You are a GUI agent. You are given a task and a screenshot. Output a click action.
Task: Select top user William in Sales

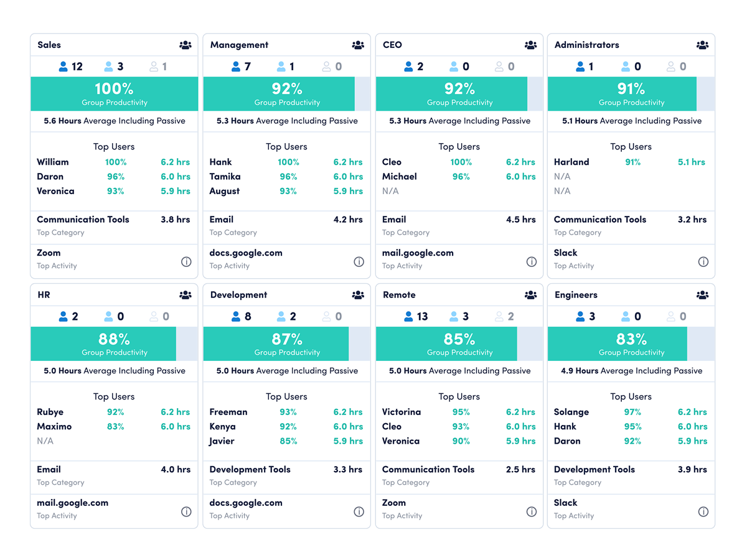coord(53,162)
